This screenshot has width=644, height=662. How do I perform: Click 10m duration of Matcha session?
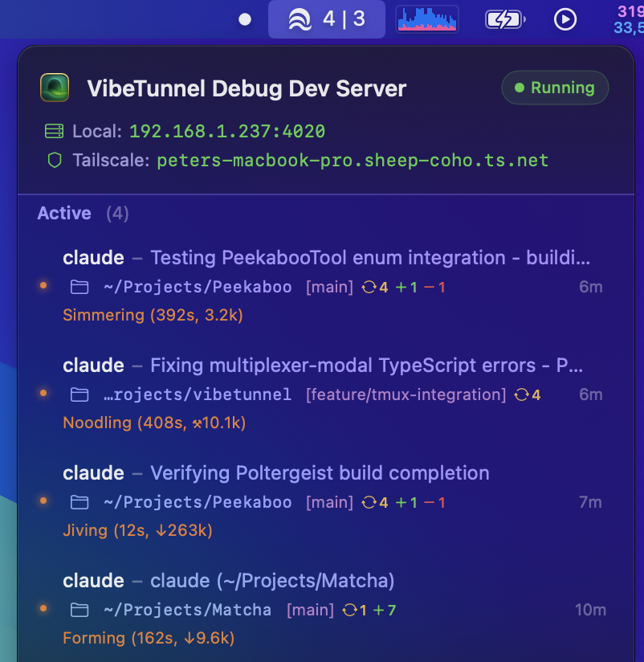point(590,610)
